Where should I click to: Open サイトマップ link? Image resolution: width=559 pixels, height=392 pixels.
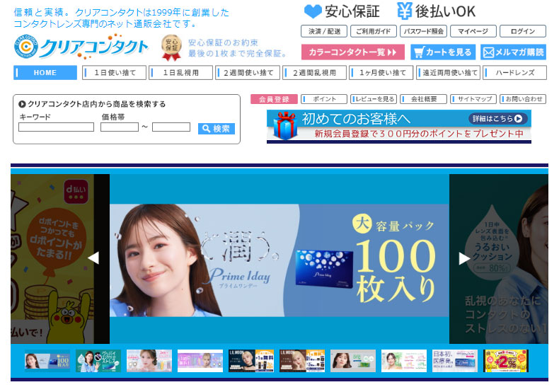[x=473, y=99]
